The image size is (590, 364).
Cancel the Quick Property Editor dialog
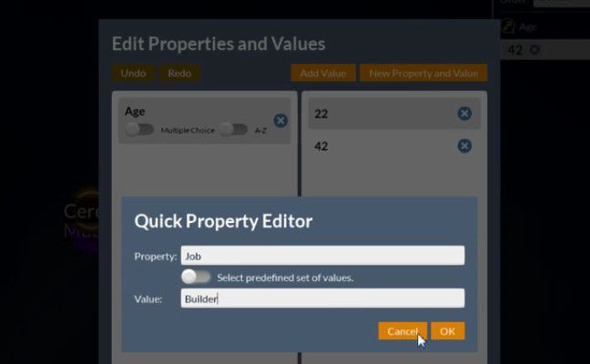402,331
